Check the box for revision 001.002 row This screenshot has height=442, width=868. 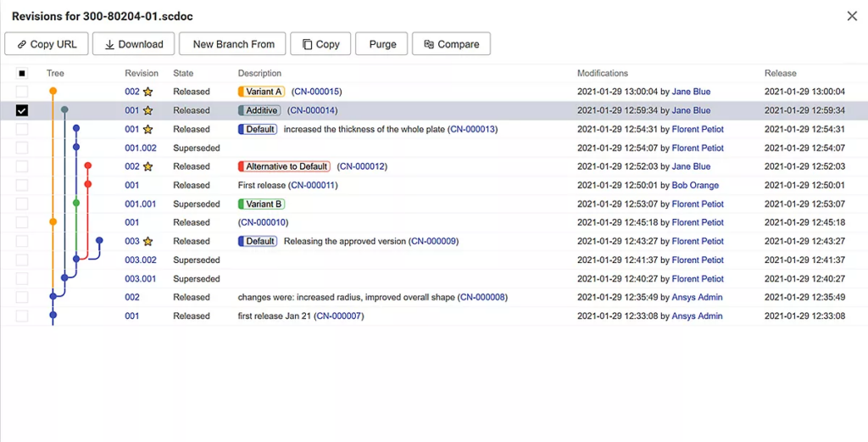coord(21,148)
